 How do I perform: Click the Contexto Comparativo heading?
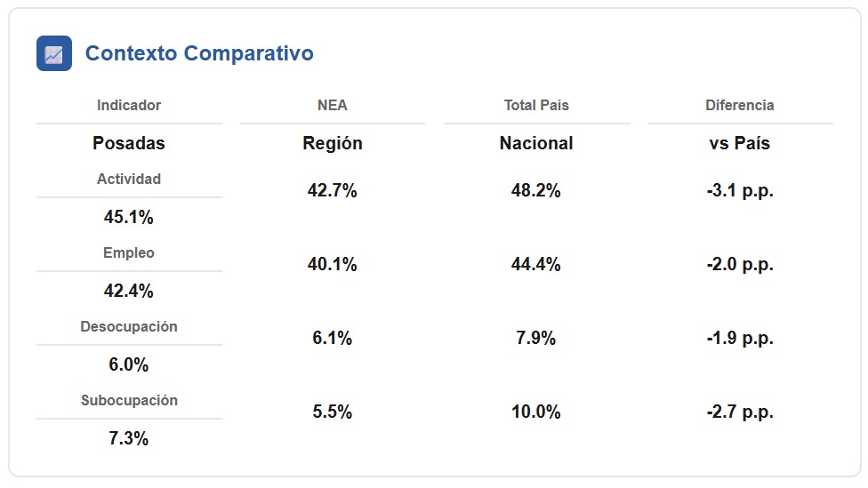199,53
